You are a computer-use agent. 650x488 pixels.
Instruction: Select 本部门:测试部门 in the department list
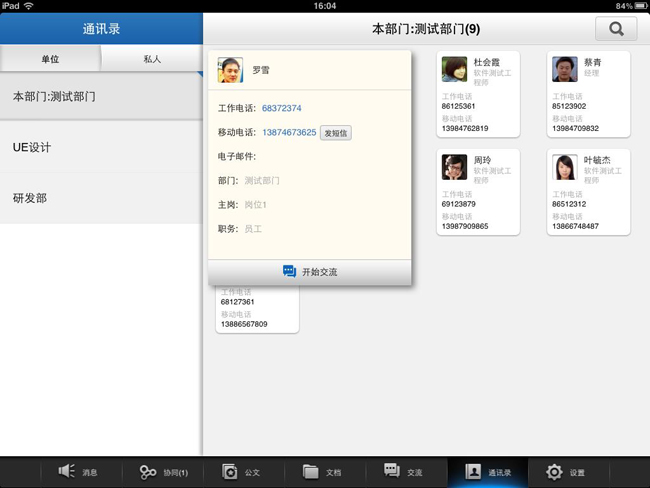[100, 97]
